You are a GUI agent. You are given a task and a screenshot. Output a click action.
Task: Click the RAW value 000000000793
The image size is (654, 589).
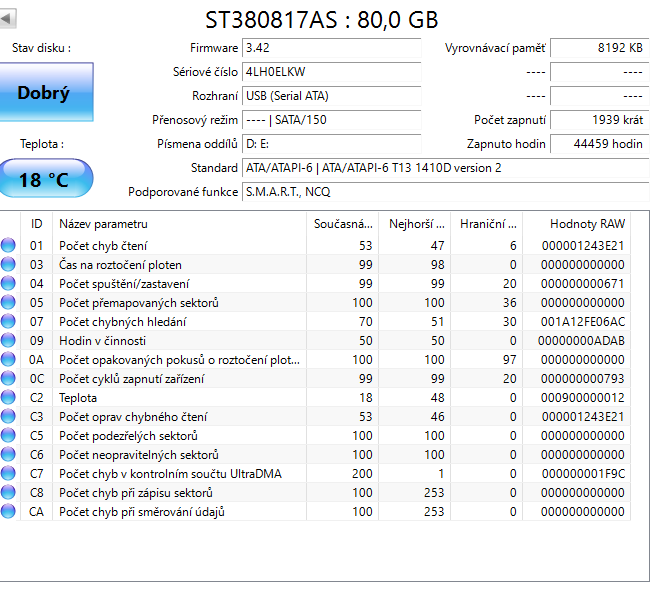pos(583,379)
